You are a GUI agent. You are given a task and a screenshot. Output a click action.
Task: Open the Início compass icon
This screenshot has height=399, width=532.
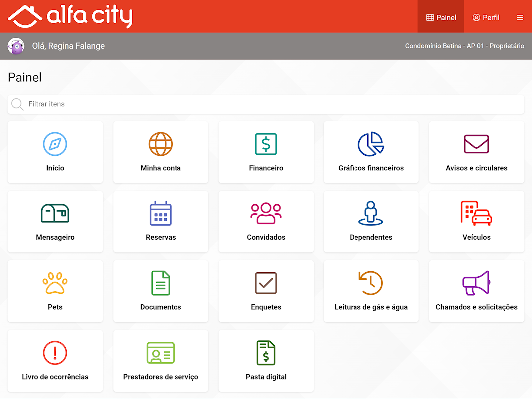pyautogui.click(x=55, y=144)
